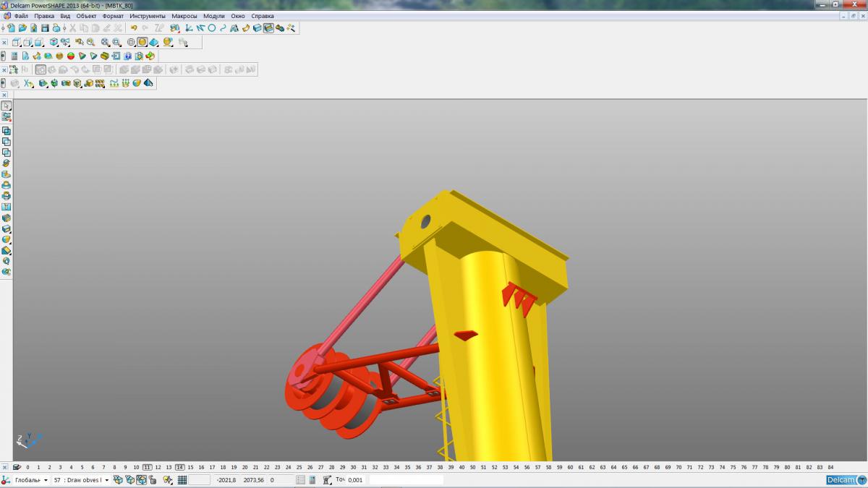The width and height of the screenshot is (868, 488).
Task: Toggle level 40 in levels bar
Action: pos(461,467)
